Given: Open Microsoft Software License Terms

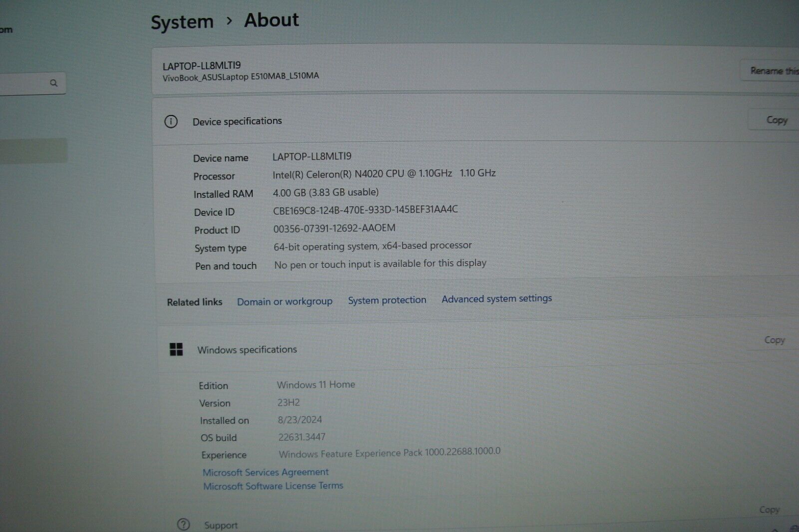Looking at the screenshot, I should click(273, 485).
